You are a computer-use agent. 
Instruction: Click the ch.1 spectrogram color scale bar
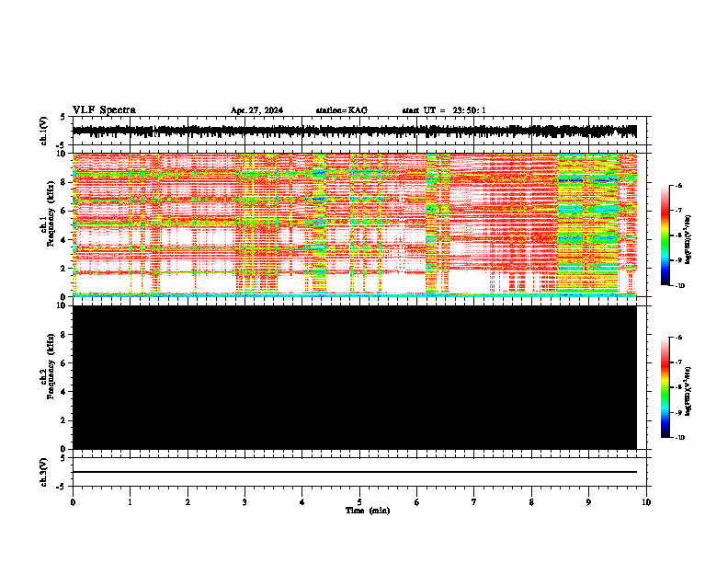(665, 236)
